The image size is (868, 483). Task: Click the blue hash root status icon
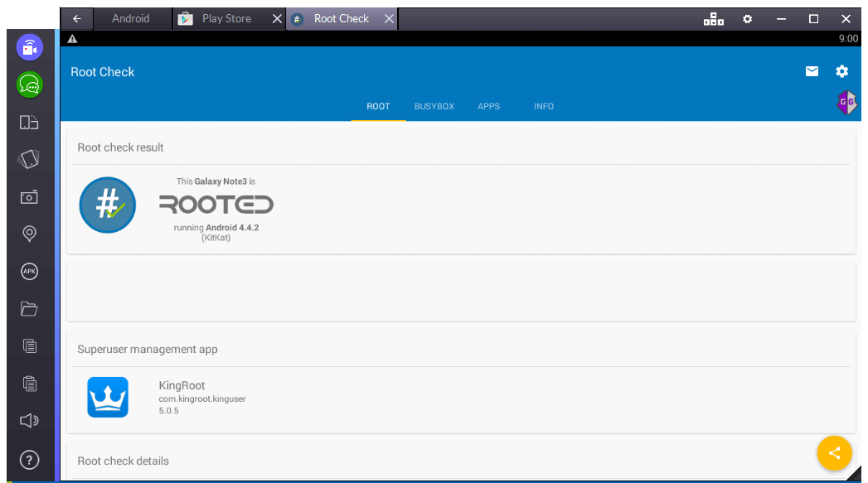(x=108, y=205)
